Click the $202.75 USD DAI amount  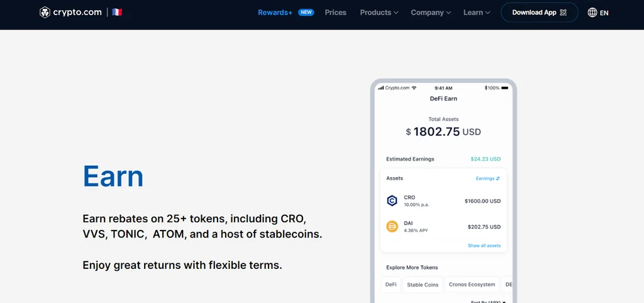coord(484,227)
